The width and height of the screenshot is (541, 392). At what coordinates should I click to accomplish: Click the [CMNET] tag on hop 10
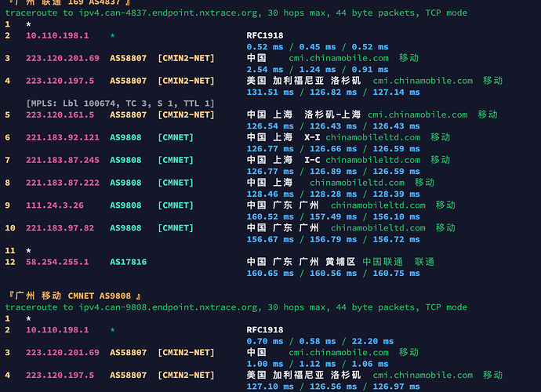(176, 228)
